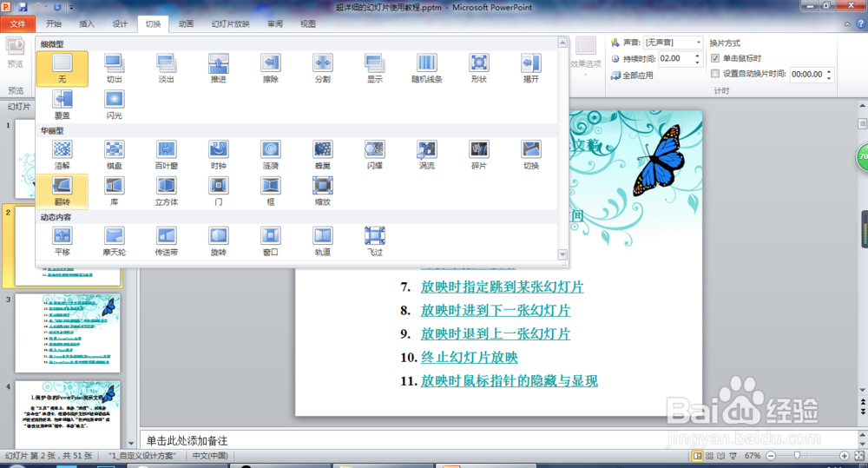Select the 时钟 clock transition
The width and height of the screenshot is (868, 468).
218,155
